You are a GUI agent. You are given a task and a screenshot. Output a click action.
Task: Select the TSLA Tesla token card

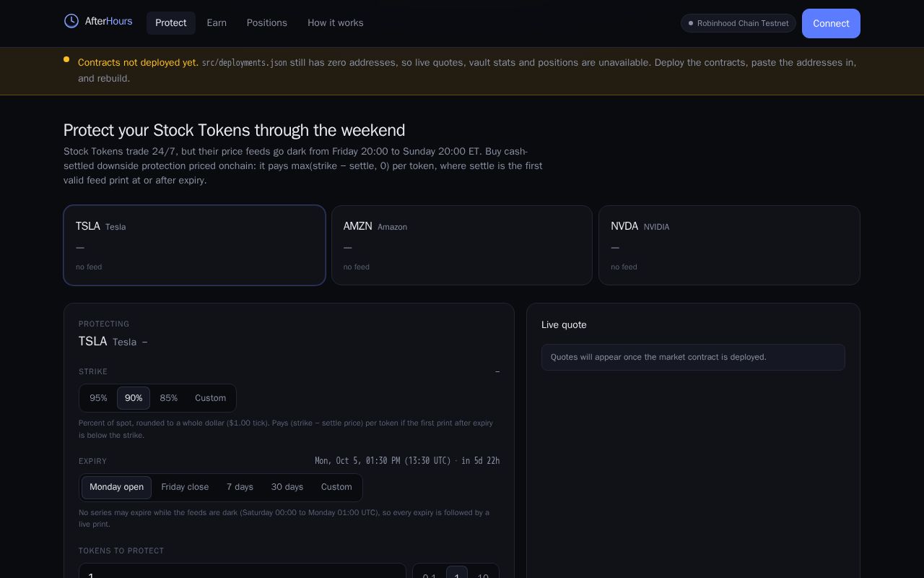tap(194, 245)
